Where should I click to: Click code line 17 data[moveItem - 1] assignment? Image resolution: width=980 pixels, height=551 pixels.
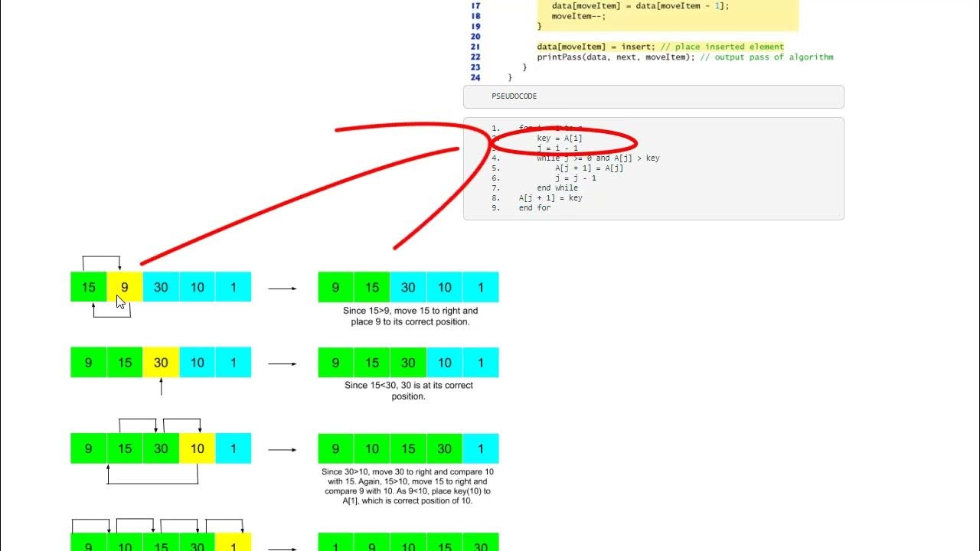tap(640, 6)
